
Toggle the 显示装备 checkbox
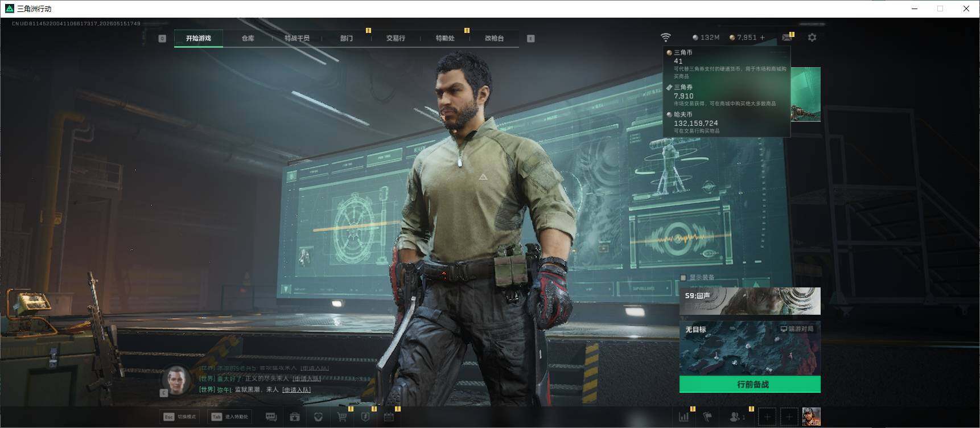coord(683,278)
